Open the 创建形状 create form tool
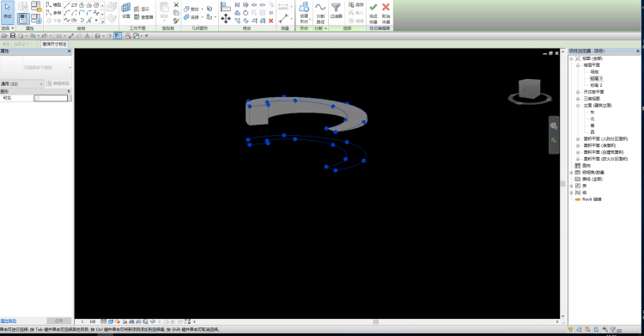The width and height of the screenshot is (644, 336). point(304,12)
